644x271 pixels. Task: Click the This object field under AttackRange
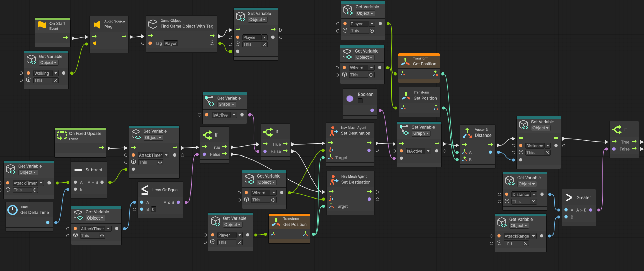tap(516, 243)
